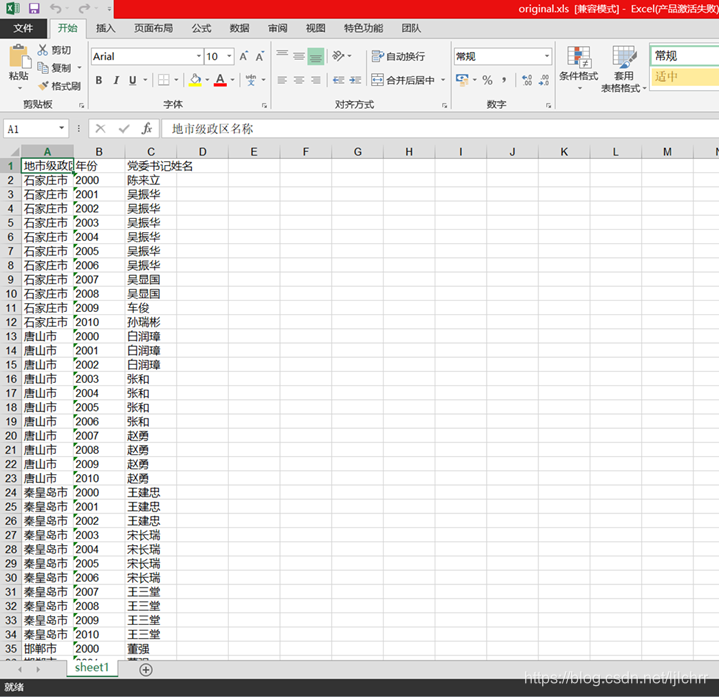The image size is (719, 697).
Task: Expand the font color dropdown arrow
Action: (x=232, y=80)
